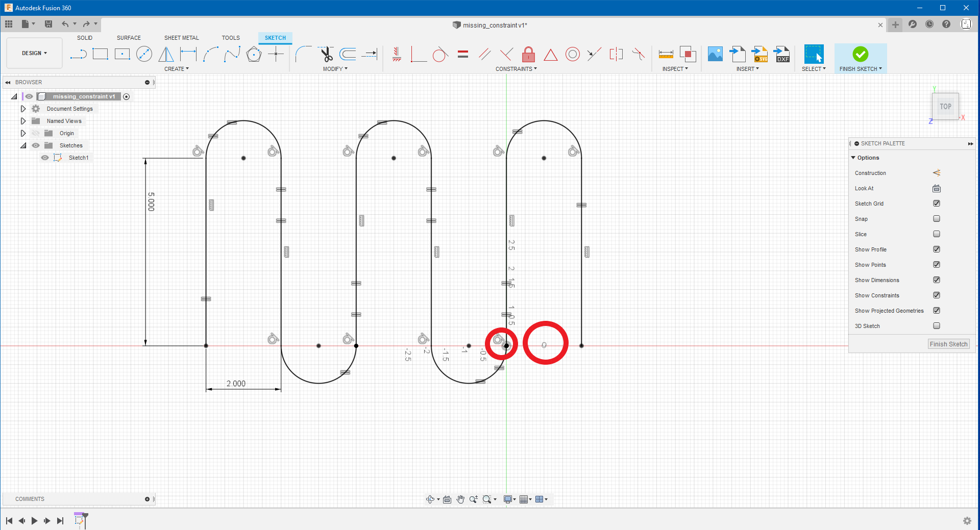Insert an SVG file
Image resolution: width=980 pixels, height=530 pixels.
(x=760, y=54)
